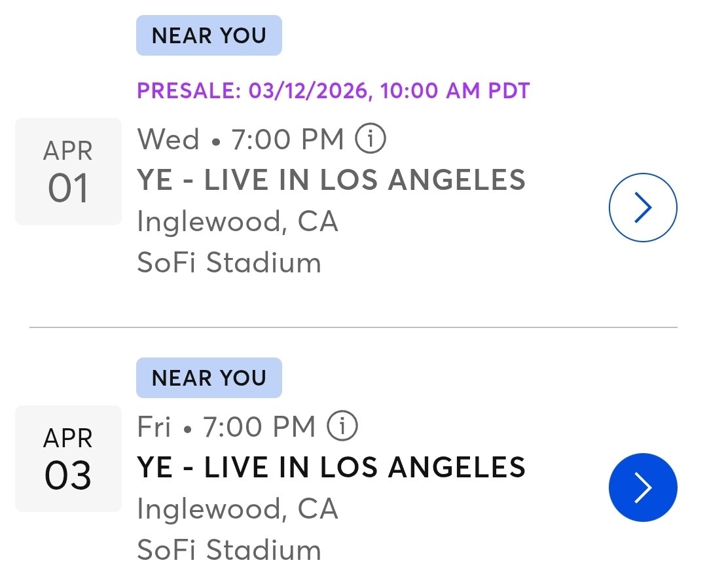Viewport: 707px width, 588px height.
Task: Click the Wed • 7:00 PM showtime text
Action: coord(240,139)
